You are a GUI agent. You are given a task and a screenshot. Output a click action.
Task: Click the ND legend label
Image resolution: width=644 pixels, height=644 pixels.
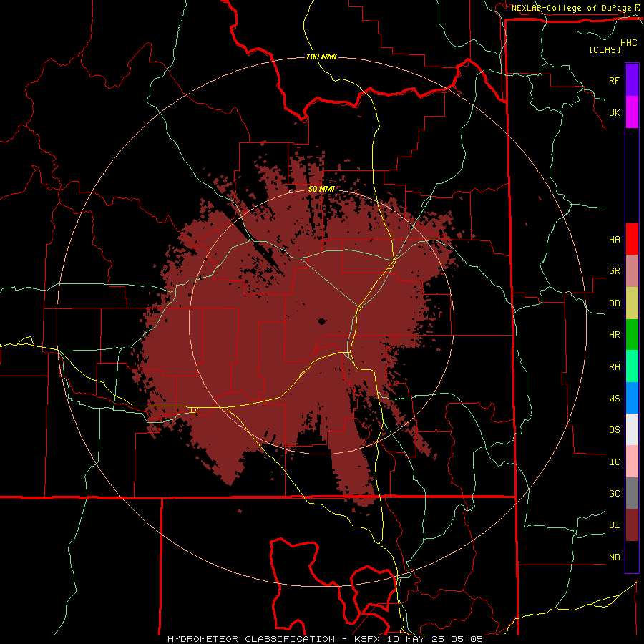coord(614,557)
